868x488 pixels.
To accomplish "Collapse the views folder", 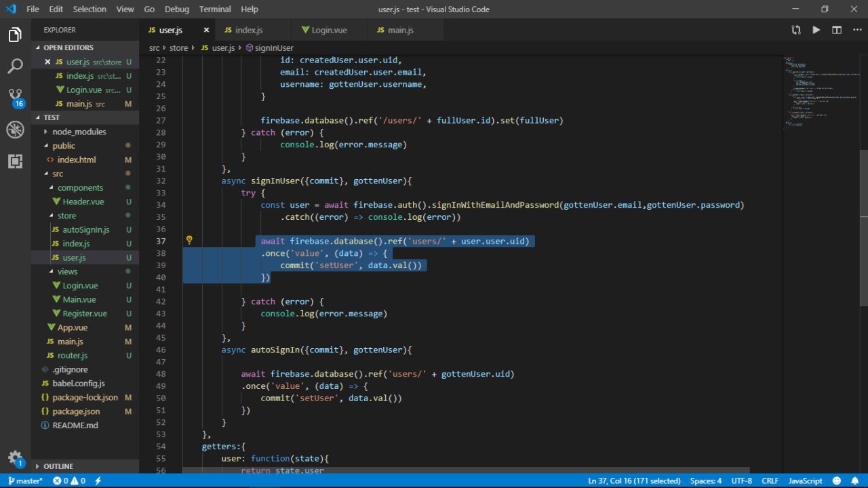I will (x=67, y=271).
